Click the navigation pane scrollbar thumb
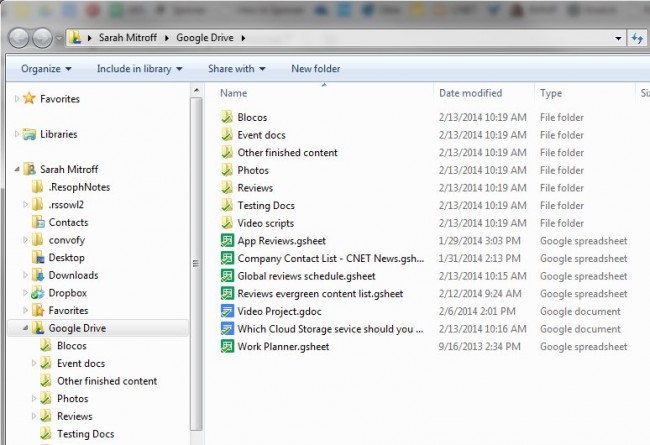 (x=196, y=264)
